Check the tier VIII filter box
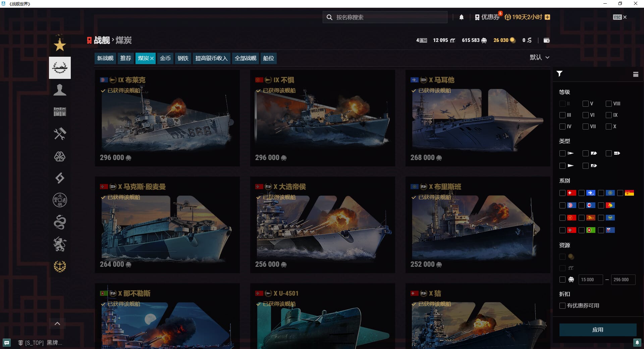Viewport: 644px width, 349px height. click(608, 104)
